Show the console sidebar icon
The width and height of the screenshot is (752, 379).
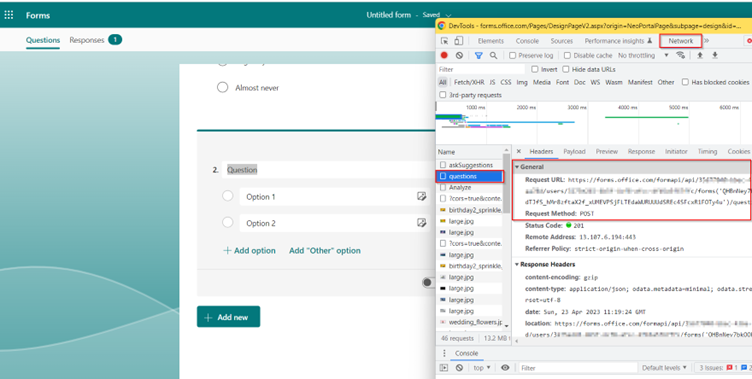[444, 367]
